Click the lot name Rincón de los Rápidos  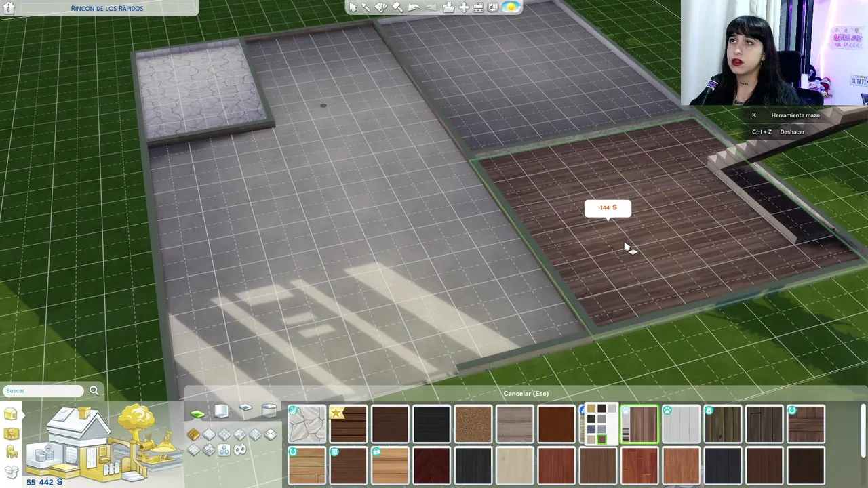point(107,8)
